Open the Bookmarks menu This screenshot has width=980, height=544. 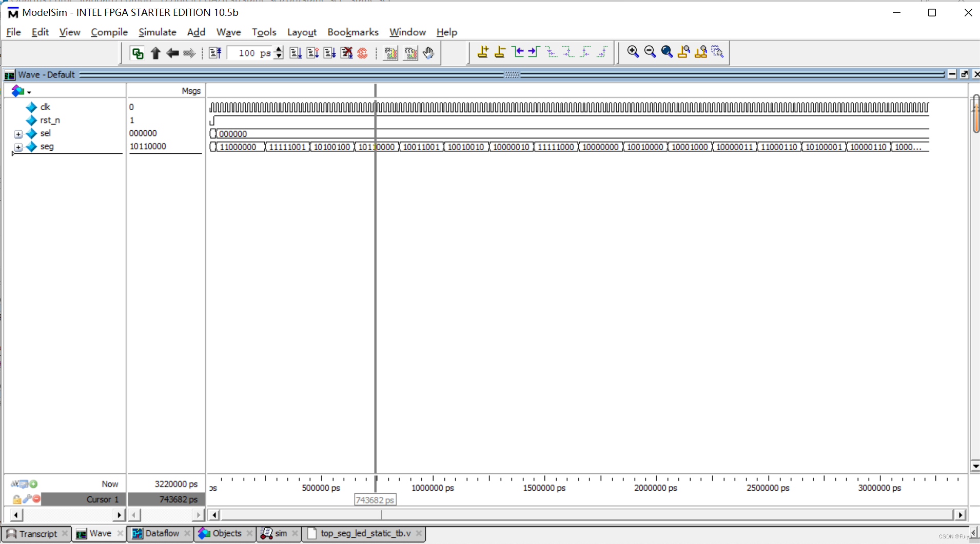click(352, 32)
